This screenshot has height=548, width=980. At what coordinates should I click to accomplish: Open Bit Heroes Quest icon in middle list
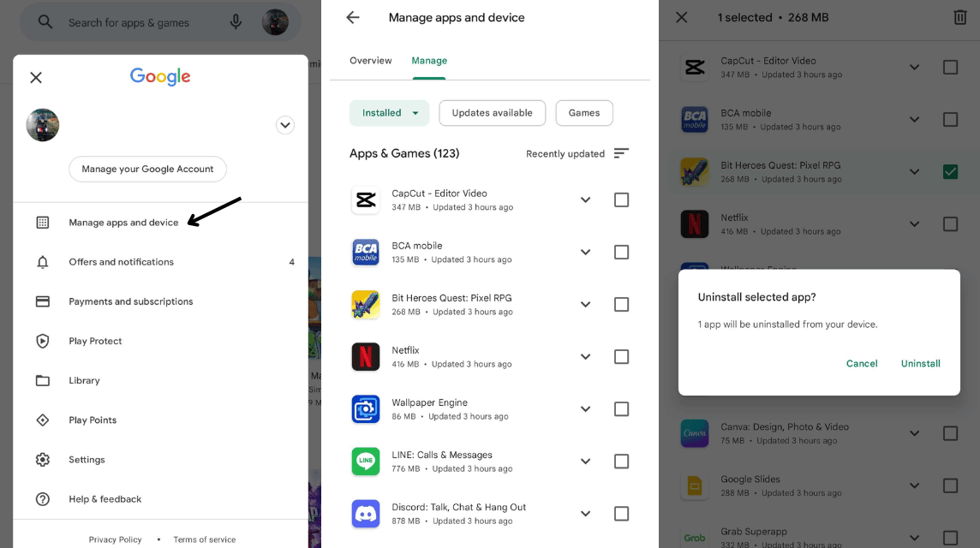366,304
